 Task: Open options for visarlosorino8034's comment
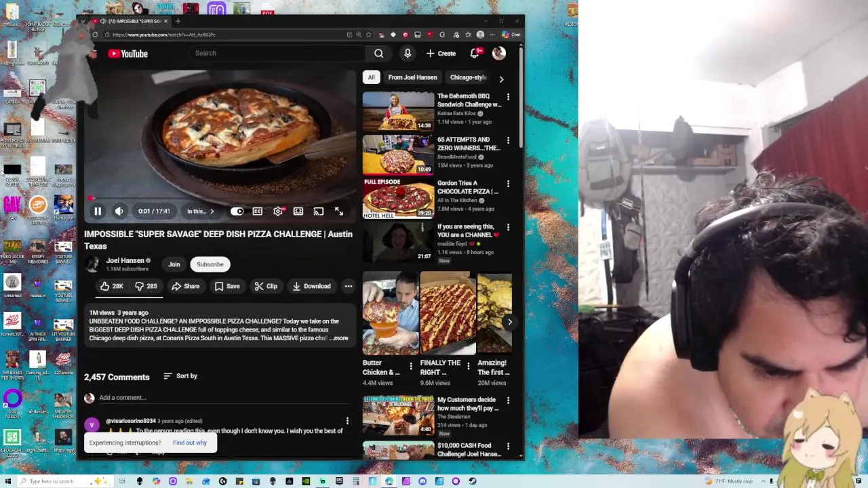(x=347, y=421)
